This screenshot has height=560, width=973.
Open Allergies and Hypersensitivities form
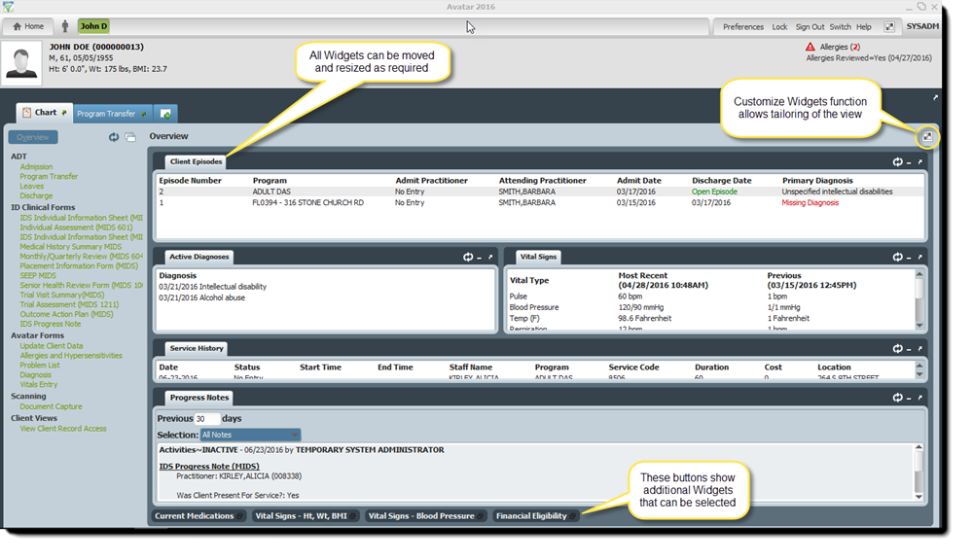click(71, 356)
